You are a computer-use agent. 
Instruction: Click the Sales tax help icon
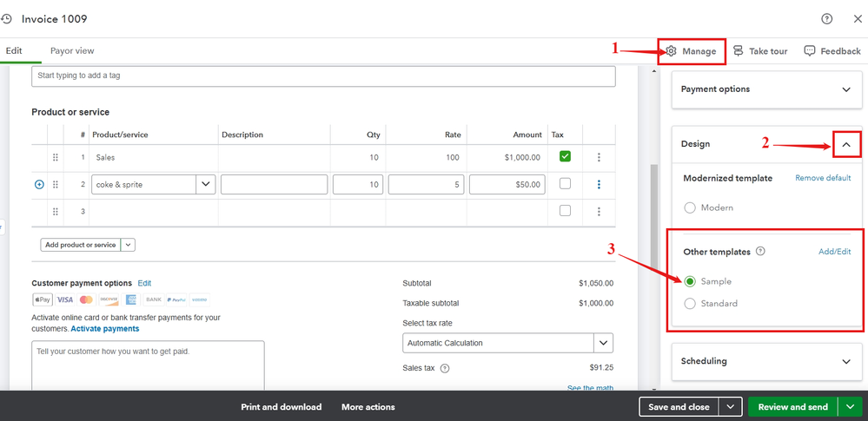pos(445,368)
